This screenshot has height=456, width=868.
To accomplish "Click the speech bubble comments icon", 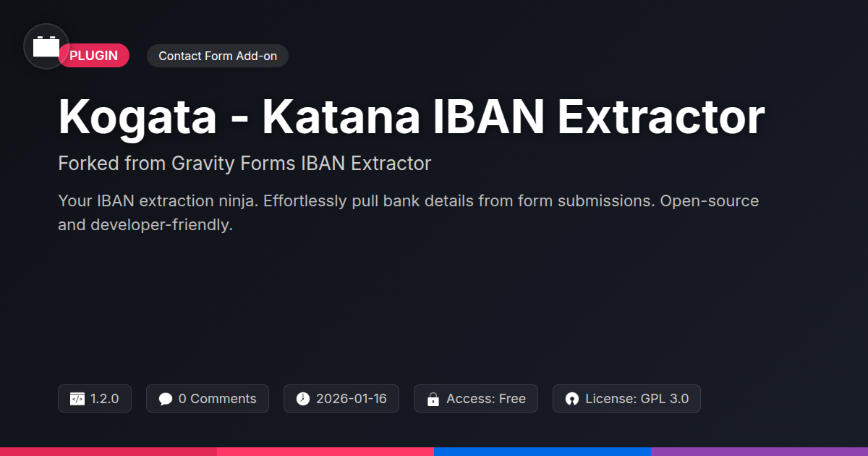I will click(166, 399).
